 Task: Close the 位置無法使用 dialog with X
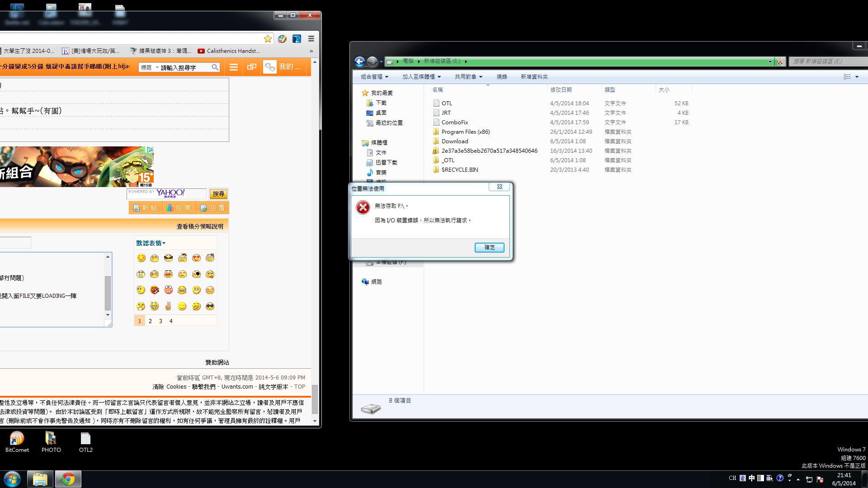[x=500, y=187]
